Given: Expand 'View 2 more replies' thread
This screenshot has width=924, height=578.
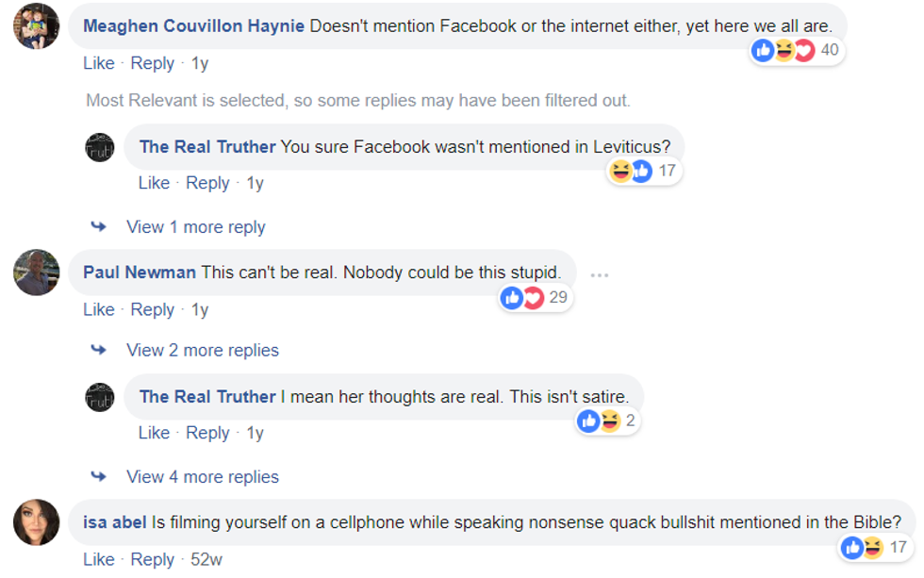Looking at the screenshot, I should [x=202, y=350].
